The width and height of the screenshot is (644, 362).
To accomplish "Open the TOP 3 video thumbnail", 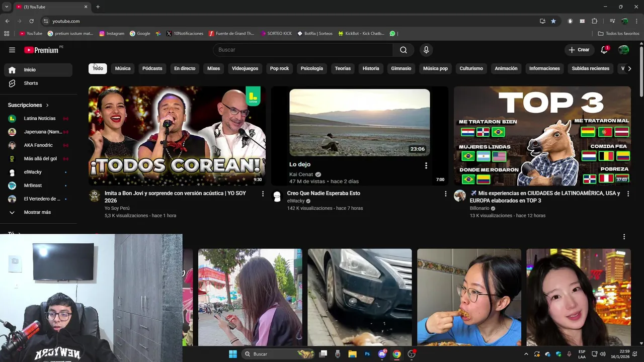I will point(542,136).
